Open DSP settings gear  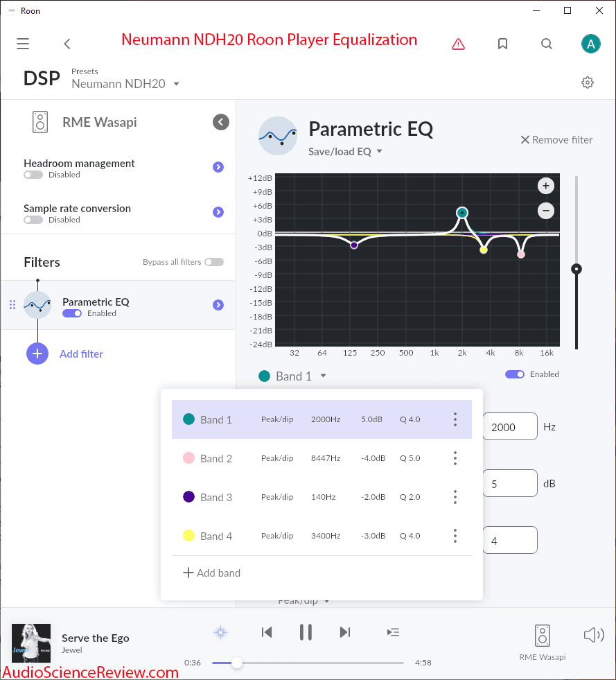588,82
